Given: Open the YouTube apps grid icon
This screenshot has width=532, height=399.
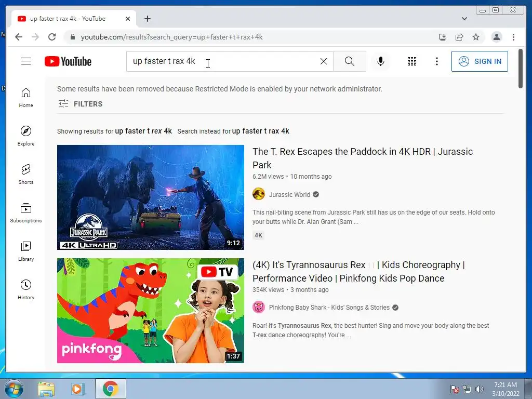Looking at the screenshot, I should pos(411,61).
